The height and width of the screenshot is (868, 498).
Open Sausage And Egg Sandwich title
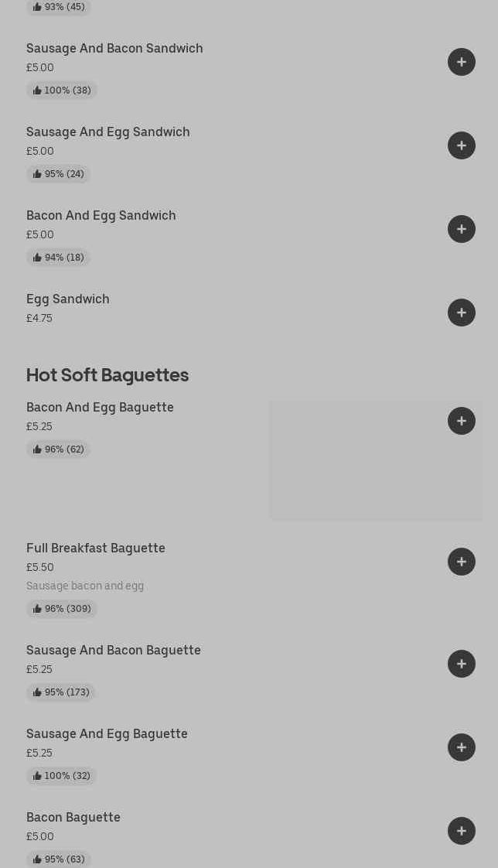(x=108, y=132)
